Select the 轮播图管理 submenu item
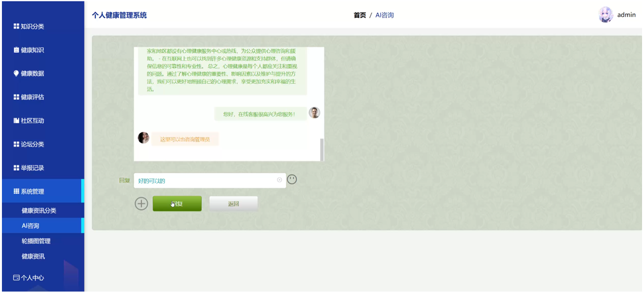 43,241
